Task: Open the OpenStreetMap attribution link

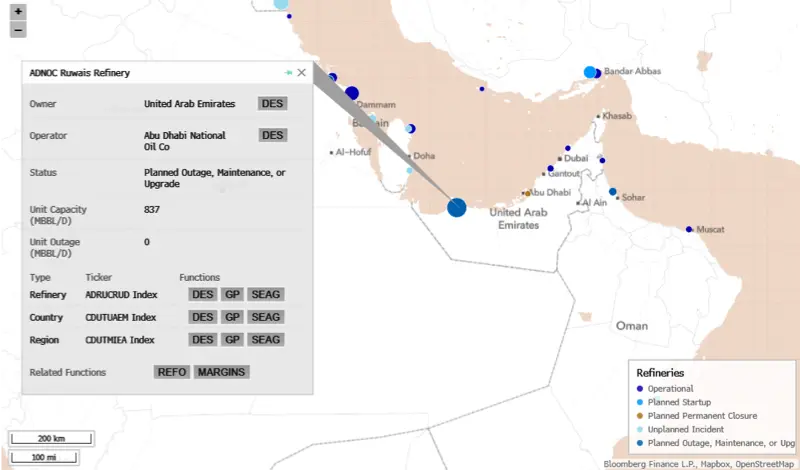Action: [765, 464]
